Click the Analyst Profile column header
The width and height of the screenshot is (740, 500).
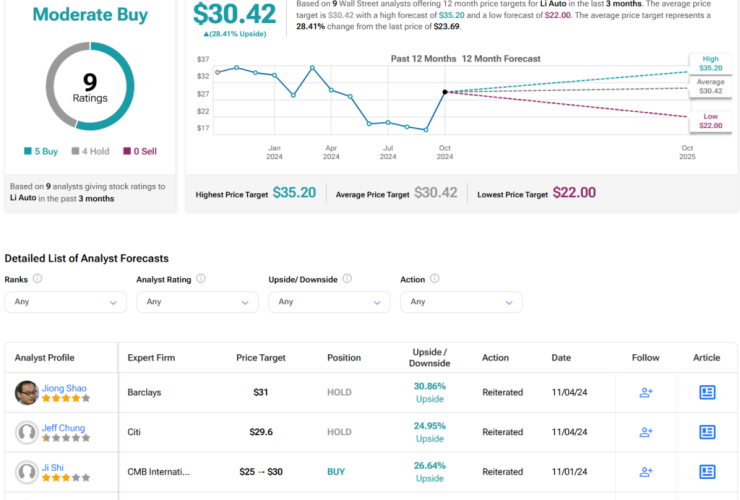44,358
